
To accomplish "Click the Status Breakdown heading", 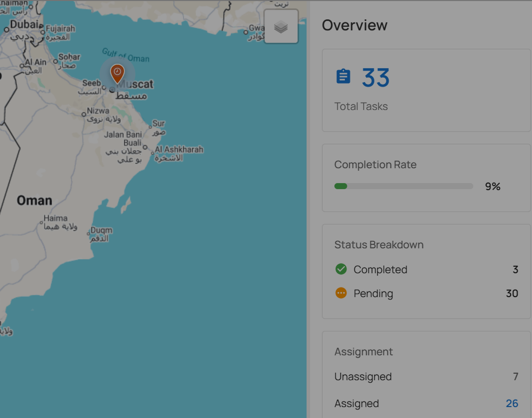I will [x=379, y=245].
